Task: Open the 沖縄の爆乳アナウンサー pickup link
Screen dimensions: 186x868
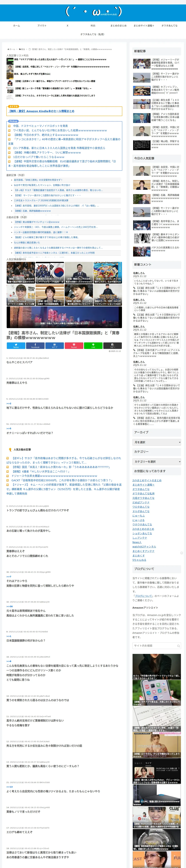Action: [47, 152]
